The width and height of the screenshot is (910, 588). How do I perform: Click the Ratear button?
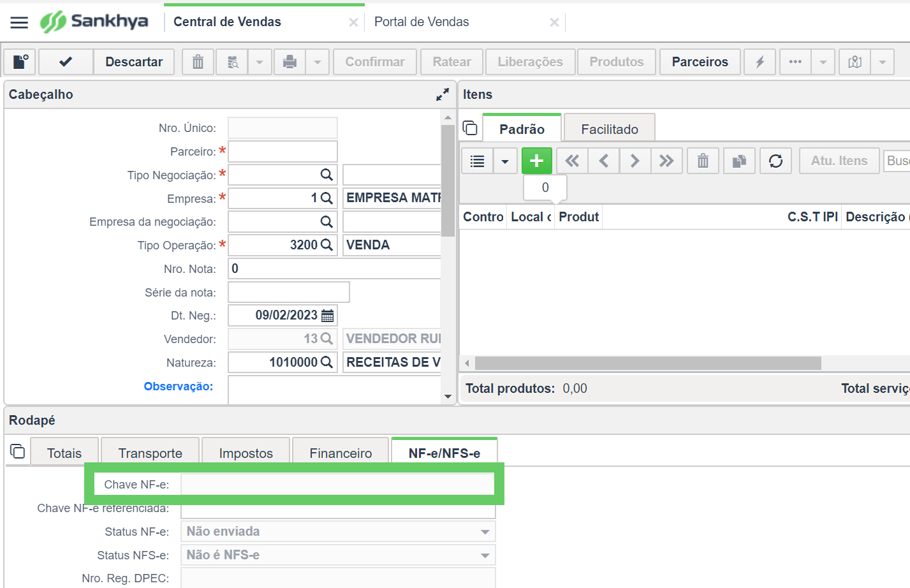click(x=452, y=62)
